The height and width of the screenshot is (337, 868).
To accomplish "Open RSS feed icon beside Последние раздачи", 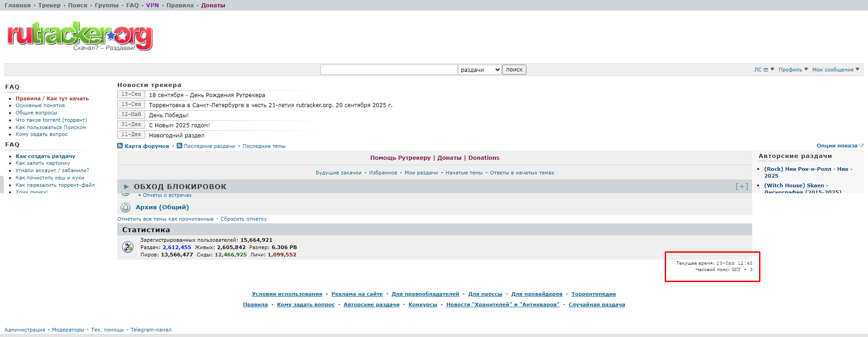I will click(179, 146).
